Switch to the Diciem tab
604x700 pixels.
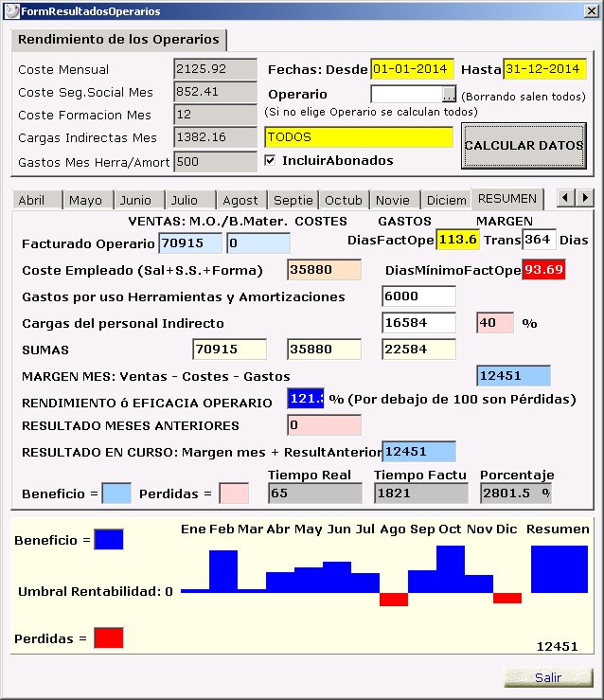446,200
